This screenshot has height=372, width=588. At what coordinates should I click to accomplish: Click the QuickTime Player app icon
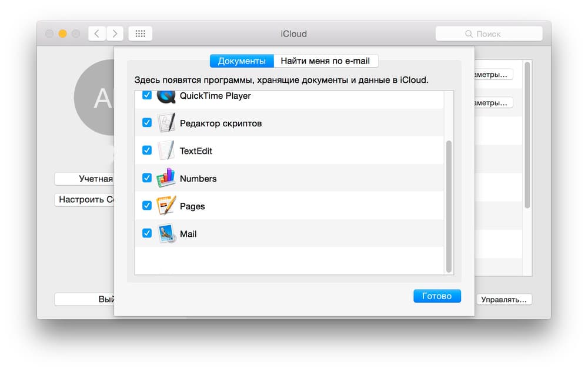(166, 96)
